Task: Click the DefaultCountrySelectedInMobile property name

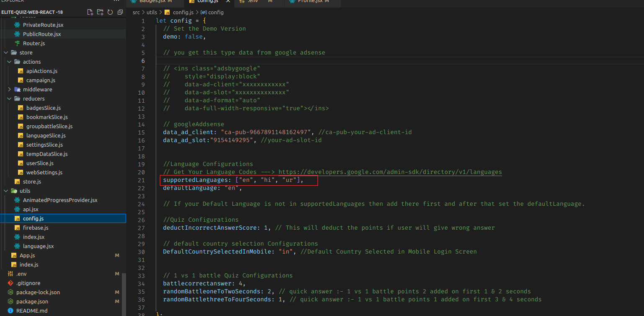Action: pyautogui.click(x=217, y=251)
